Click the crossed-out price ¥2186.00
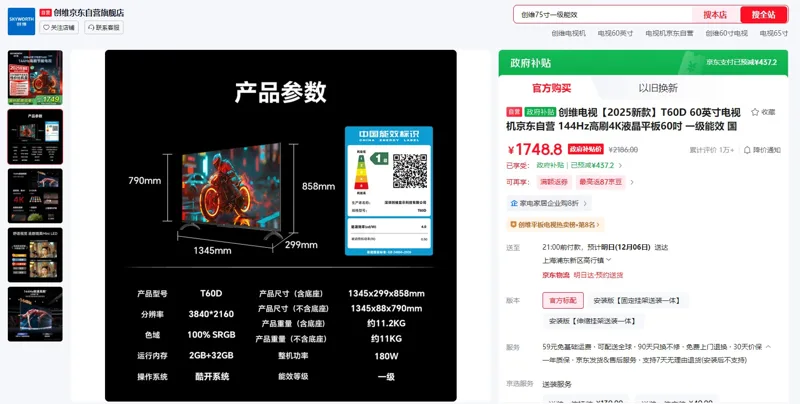The width and height of the screenshot is (800, 404). click(x=623, y=150)
